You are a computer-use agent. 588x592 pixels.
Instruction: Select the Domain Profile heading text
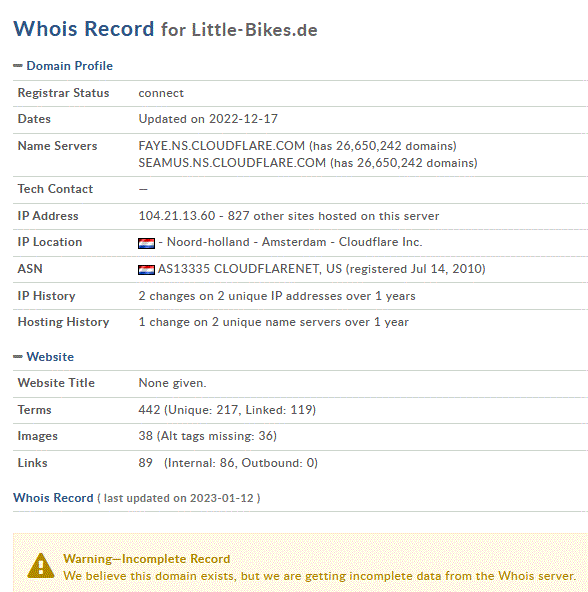[x=69, y=66]
